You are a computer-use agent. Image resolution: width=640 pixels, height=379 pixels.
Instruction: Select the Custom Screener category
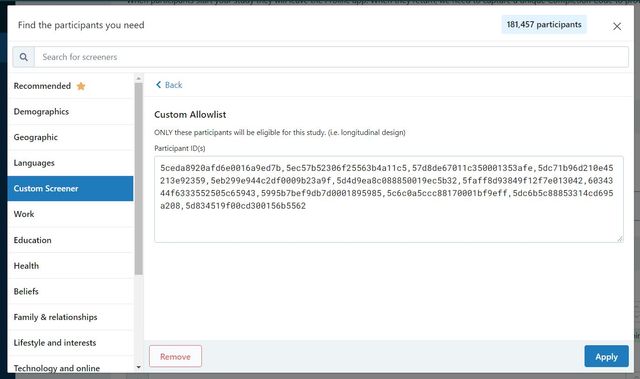[x=70, y=188]
